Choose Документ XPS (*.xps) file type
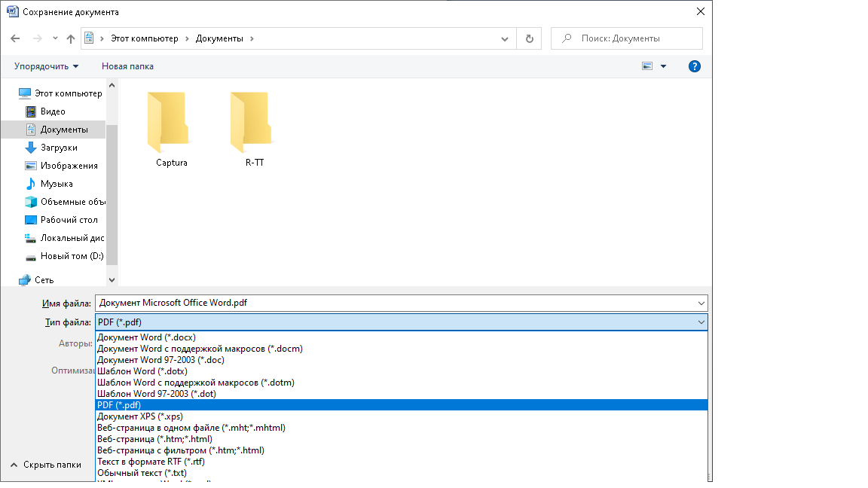 (402, 416)
